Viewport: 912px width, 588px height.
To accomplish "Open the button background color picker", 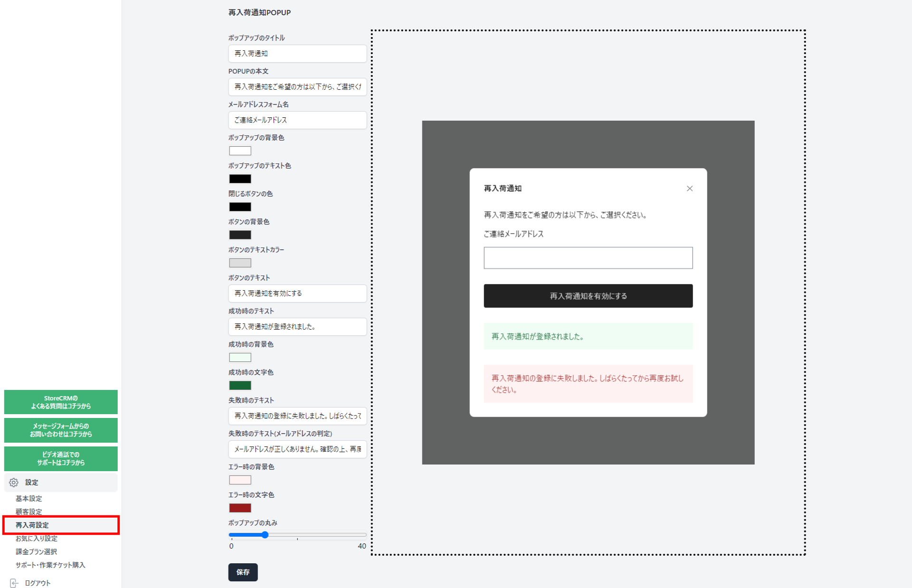I will tap(239, 235).
